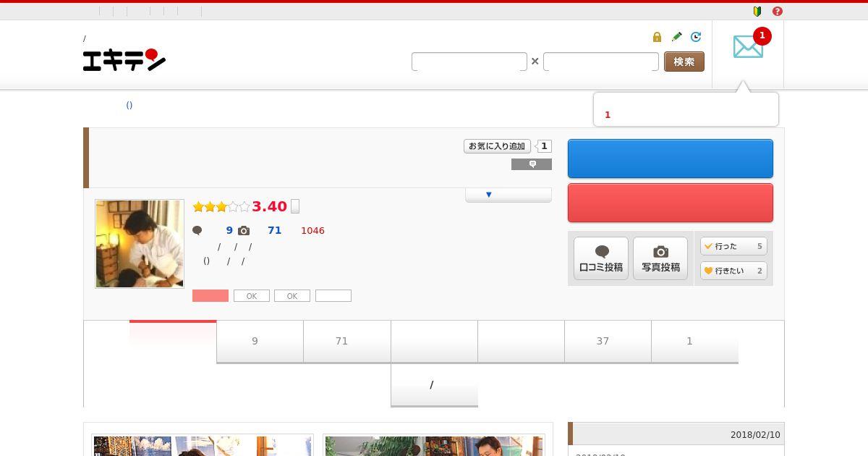The height and width of the screenshot is (456, 868).
Task: Open the blue 71 photo count link
Action: [x=274, y=230]
